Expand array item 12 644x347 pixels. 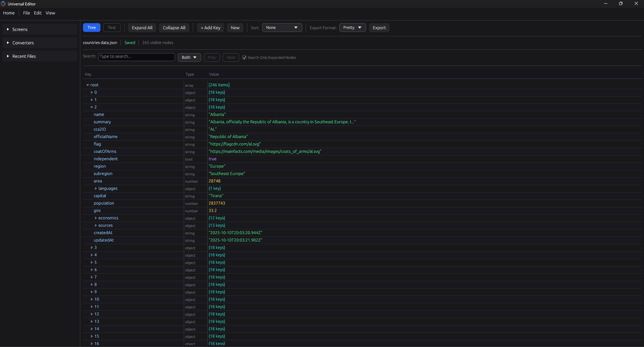(x=92, y=314)
